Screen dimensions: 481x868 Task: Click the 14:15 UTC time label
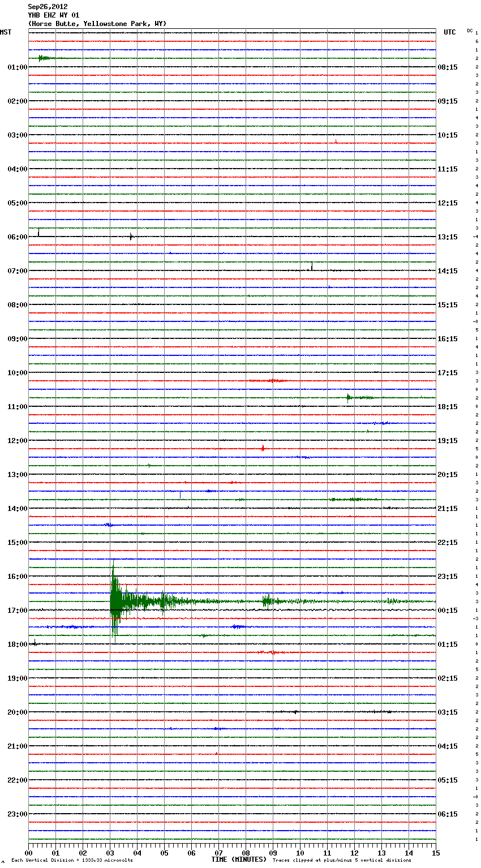click(x=448, y=271)
